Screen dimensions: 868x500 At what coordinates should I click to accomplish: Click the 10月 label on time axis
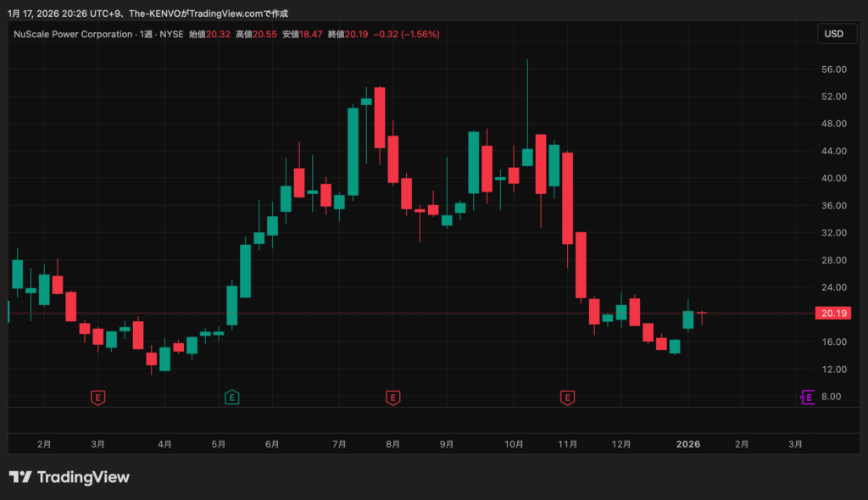(513, 443)
